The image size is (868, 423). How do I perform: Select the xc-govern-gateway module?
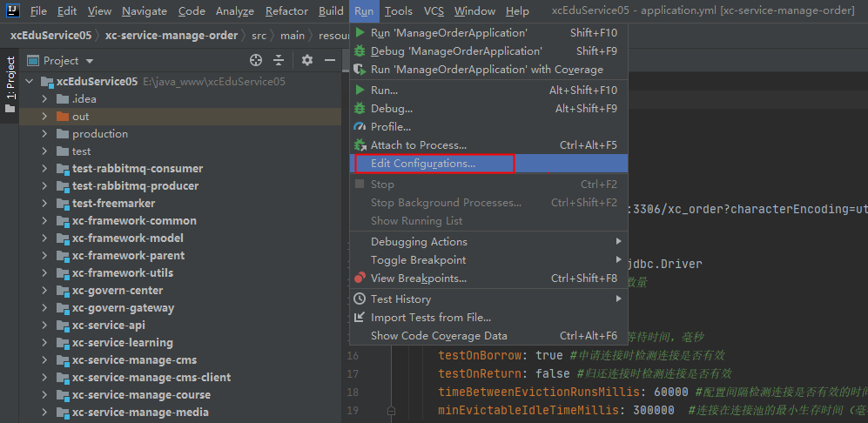click(x=123, y=308)
